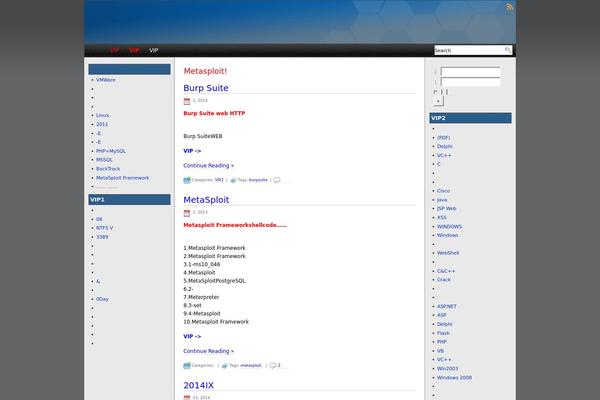Image resolution: width=600 pixels, height=400 pixels.
Task: Click list line 7.Meterpreter
Action: (x=201, y=297)
